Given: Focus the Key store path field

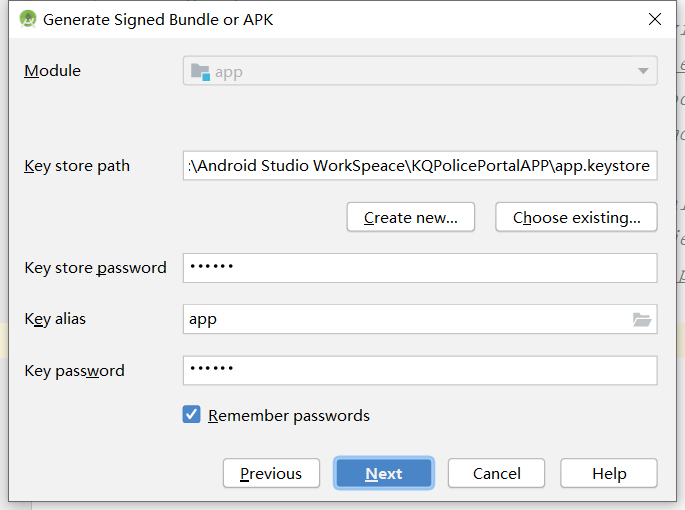Looking at the screenshot, I should [420, 166].
